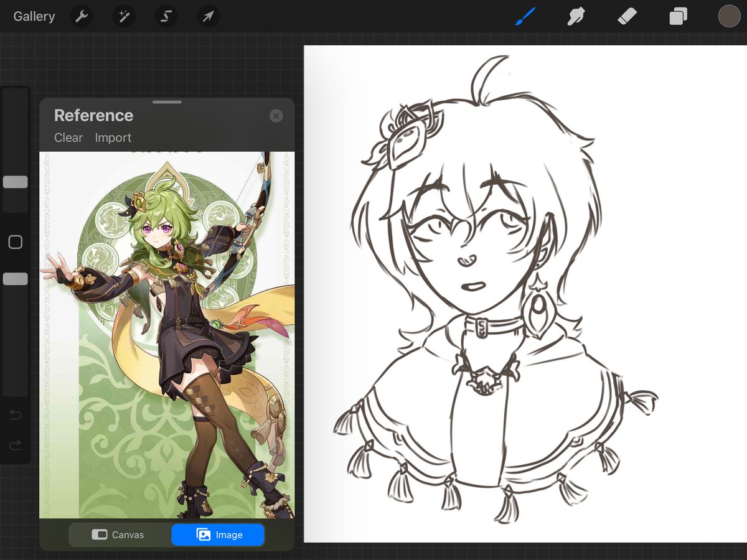Select the Brush tool
The image size is (747, 560).
525,16
